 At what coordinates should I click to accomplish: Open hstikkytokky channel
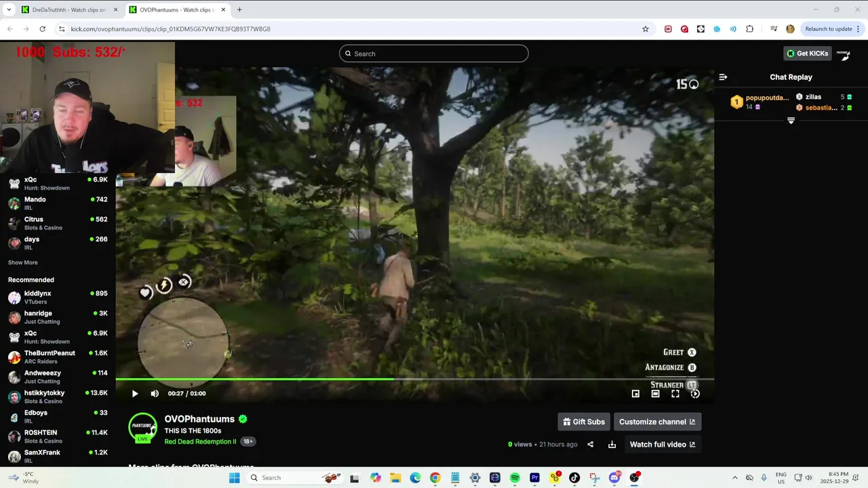58,396
